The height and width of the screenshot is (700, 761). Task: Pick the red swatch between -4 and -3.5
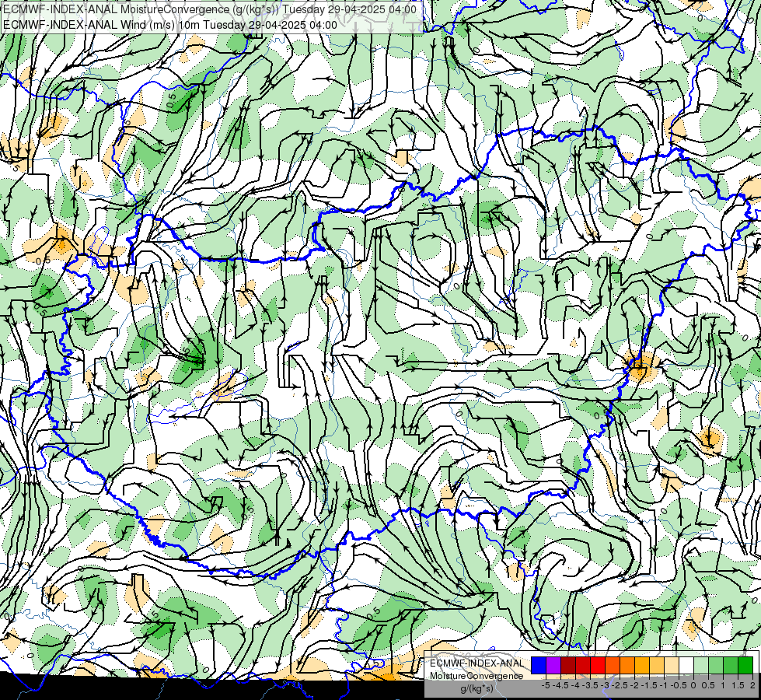click(583, 666)
